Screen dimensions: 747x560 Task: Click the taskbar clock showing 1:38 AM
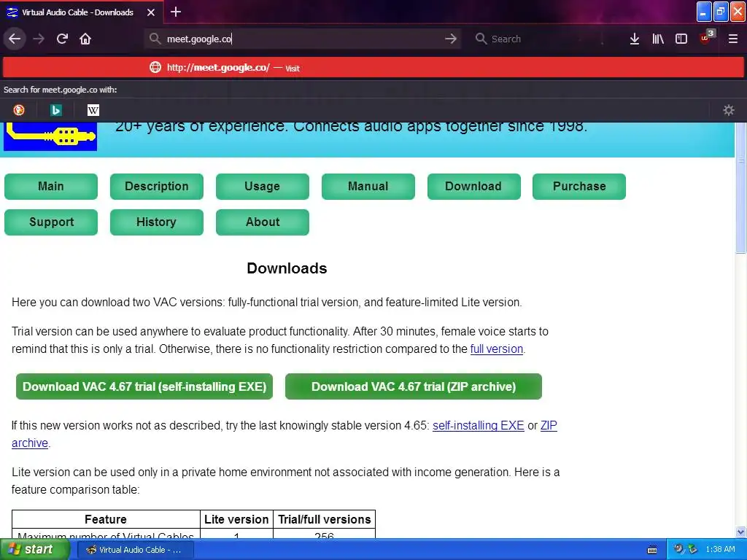[x=720, y=549]
